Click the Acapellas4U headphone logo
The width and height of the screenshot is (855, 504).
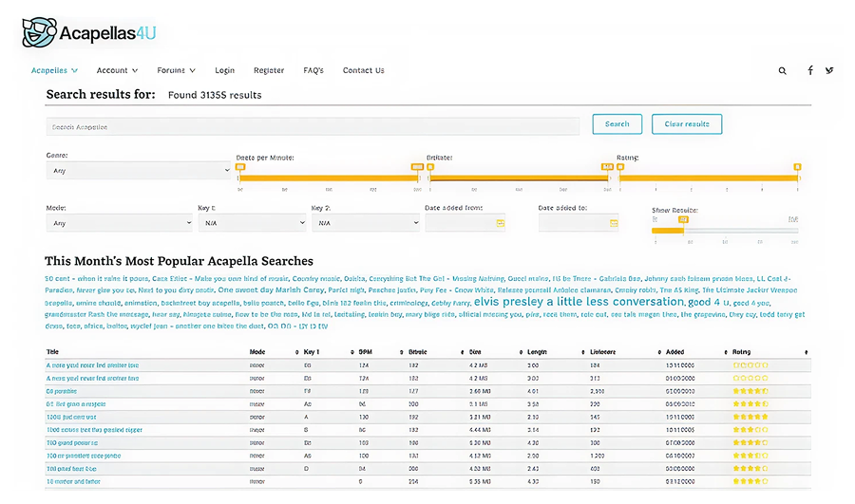(x=39, y=32)
